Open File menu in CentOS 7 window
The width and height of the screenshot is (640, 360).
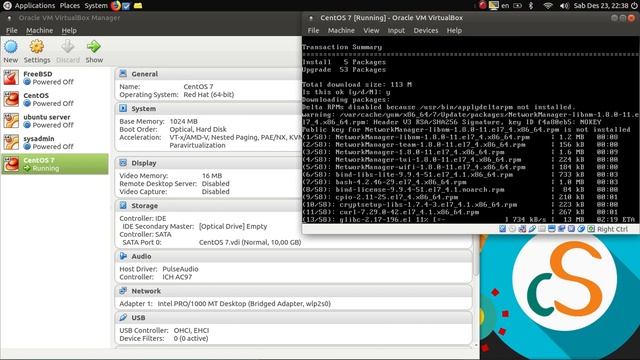[x=313, y=30]
